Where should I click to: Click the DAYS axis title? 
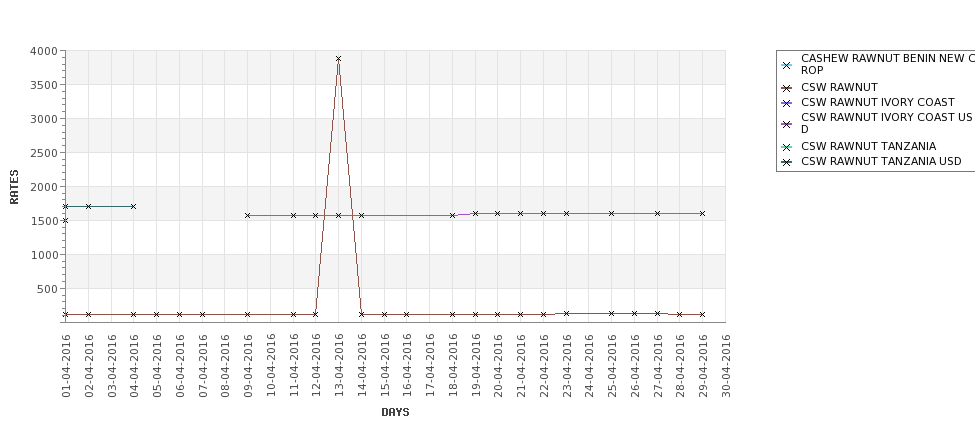pos(395,412)
